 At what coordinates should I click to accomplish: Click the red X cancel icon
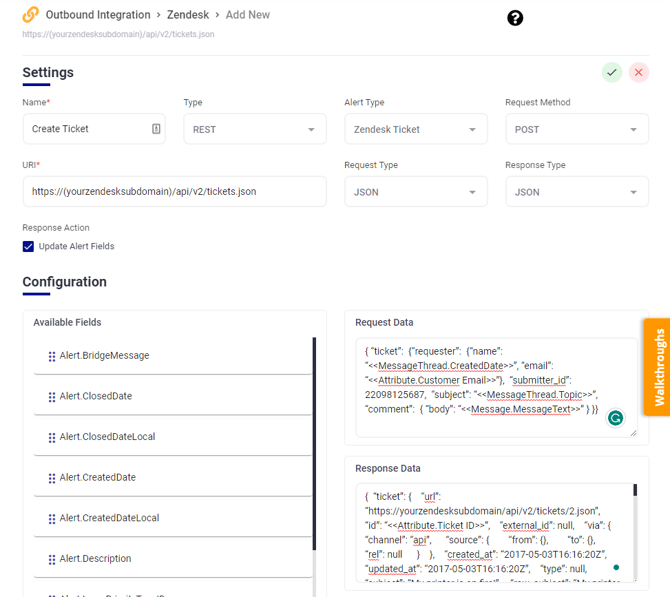(639, 72)
